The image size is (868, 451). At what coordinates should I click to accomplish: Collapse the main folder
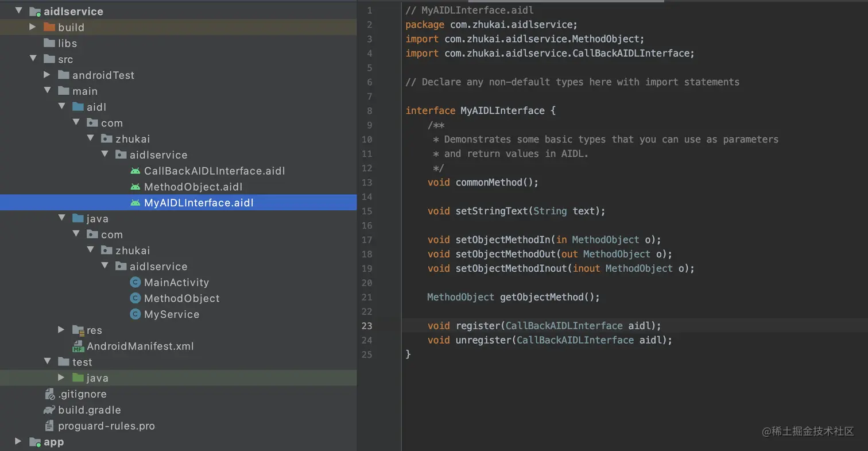tap(47, 91)
